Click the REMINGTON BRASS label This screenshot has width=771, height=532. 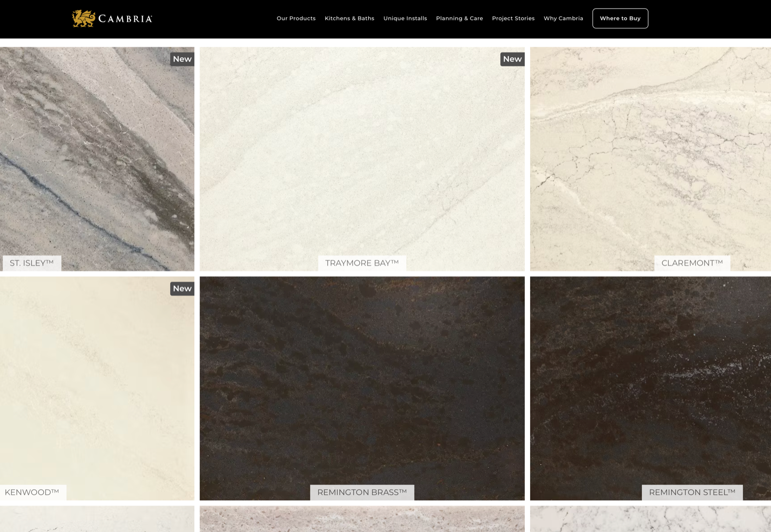point(362,492)
